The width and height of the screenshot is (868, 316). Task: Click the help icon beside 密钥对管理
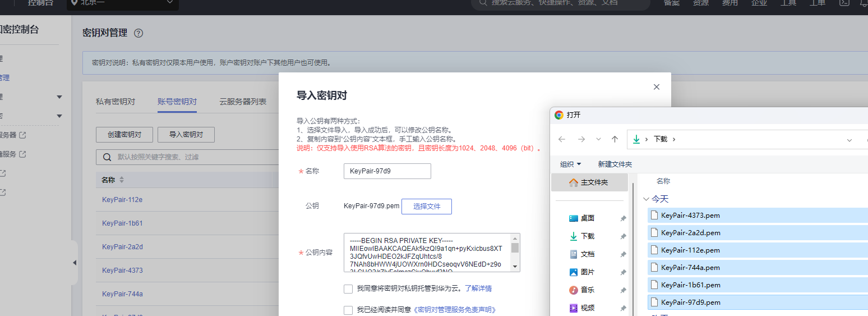[x=138, y=33]
